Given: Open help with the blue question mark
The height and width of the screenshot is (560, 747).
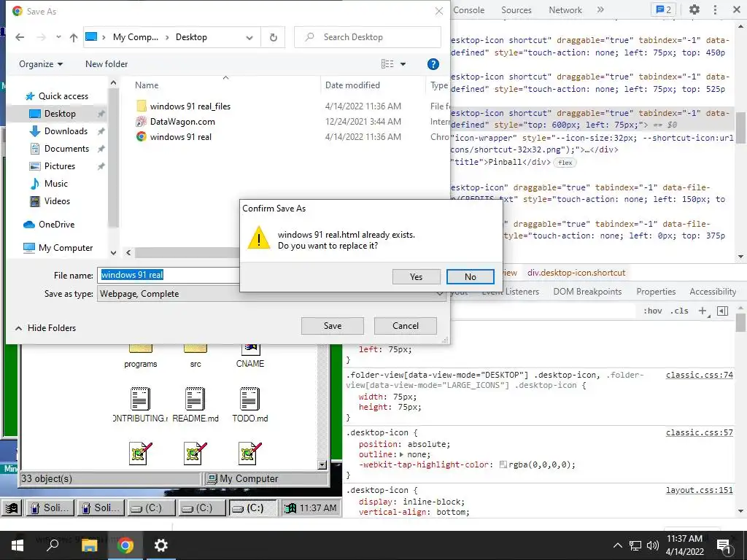Looking at the screenshot, I should coord(433,64).
